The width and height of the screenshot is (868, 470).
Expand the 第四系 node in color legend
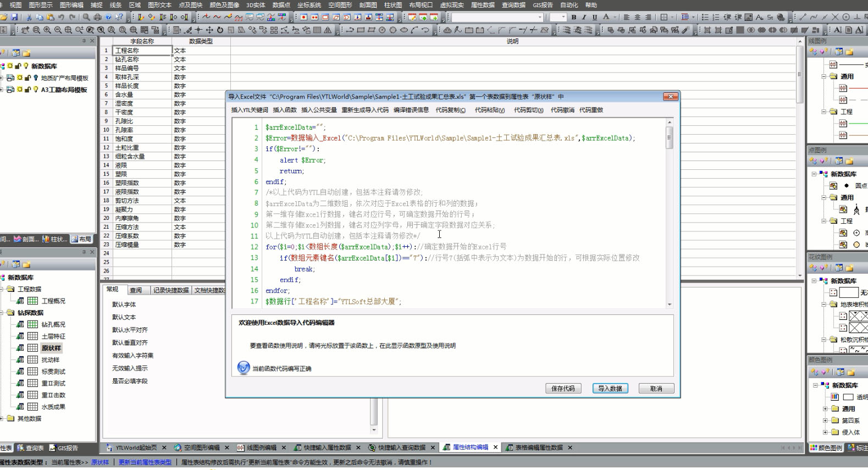(x=825, y=421)
